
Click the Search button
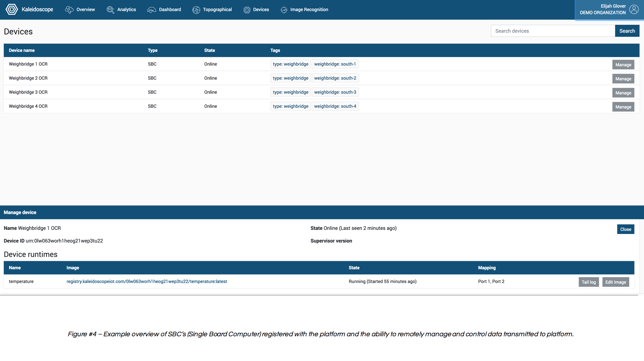[x=627, y=31]
